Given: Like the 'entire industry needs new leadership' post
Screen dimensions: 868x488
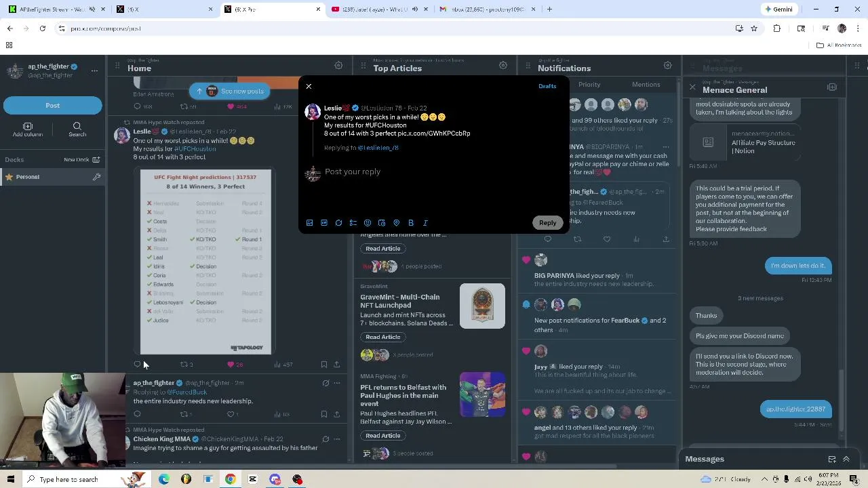Looking at the screenshot, I should click(x=231, y=414).
